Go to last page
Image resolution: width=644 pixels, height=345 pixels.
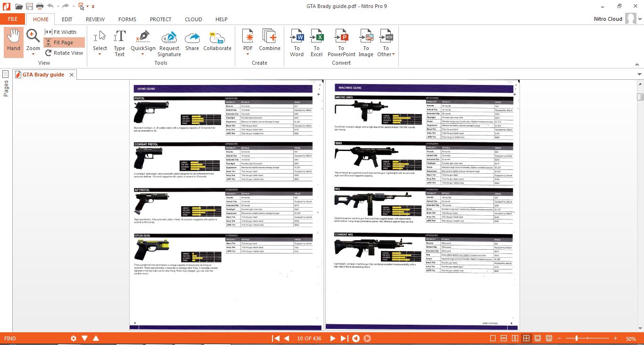(344, 338)
